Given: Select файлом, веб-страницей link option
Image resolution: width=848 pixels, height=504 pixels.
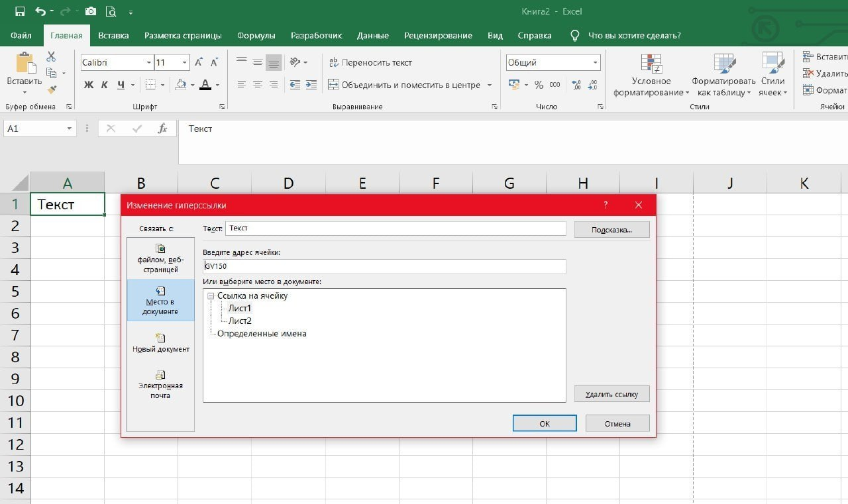Looking at the screenshot, I should 160,258.
